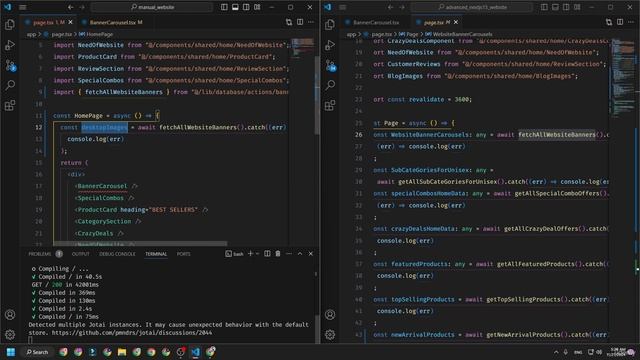Screen dimensions: 640x360
Task: Add a new terminal with plus icon
Action: click(x=250, y=253)
